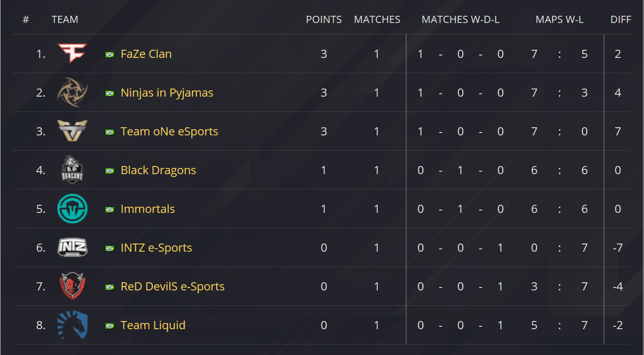Click the FaZe Clan team logo
The height and width of the screenshot is (355, 644).
[x=72, y=53]
